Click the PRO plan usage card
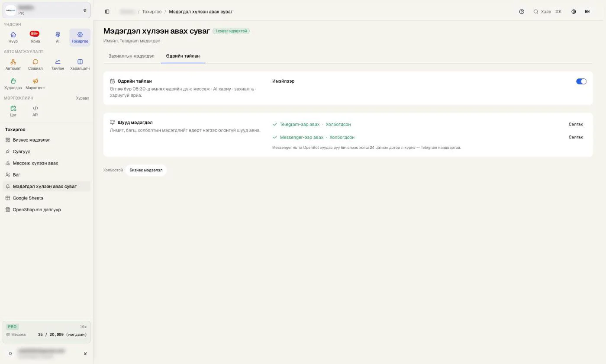This screenshot has width=606, height=364. coord(46,332)
